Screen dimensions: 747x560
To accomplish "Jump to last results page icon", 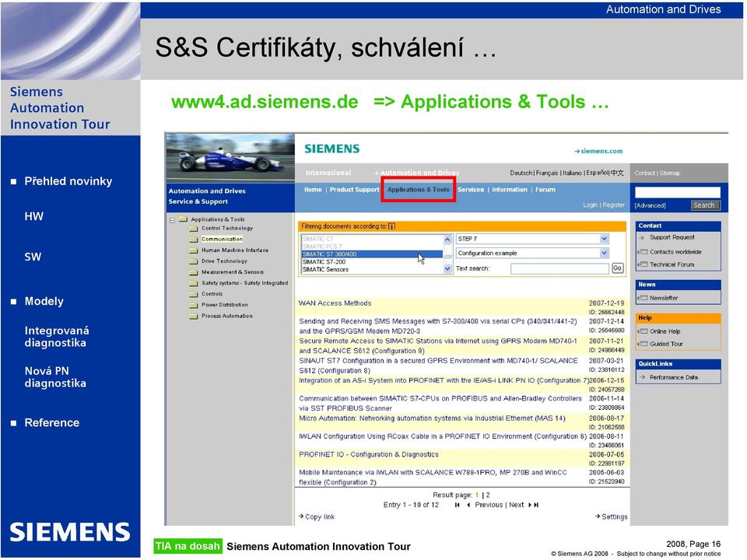I will pyautogui.click(x=536, y=505).
